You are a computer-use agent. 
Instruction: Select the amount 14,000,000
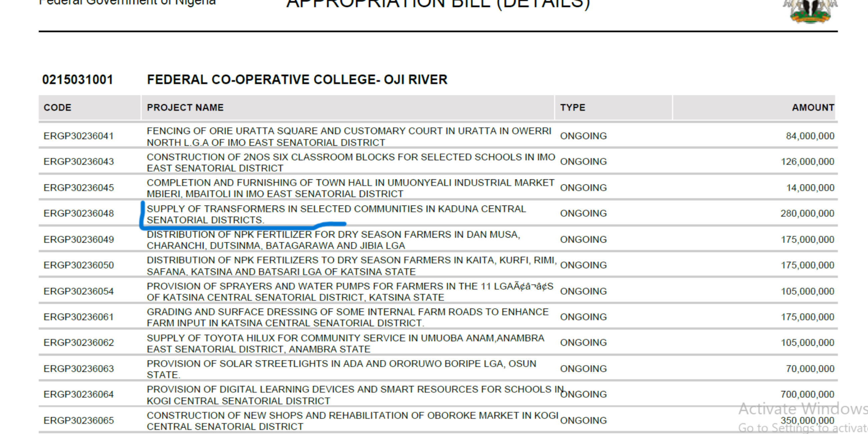click(x=810, y=188)
